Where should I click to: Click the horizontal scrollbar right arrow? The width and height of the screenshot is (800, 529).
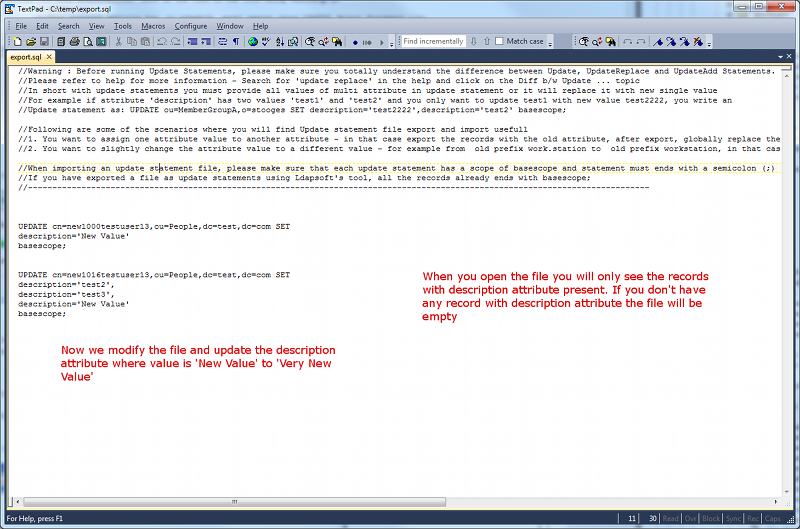click(x=776, y=502)
